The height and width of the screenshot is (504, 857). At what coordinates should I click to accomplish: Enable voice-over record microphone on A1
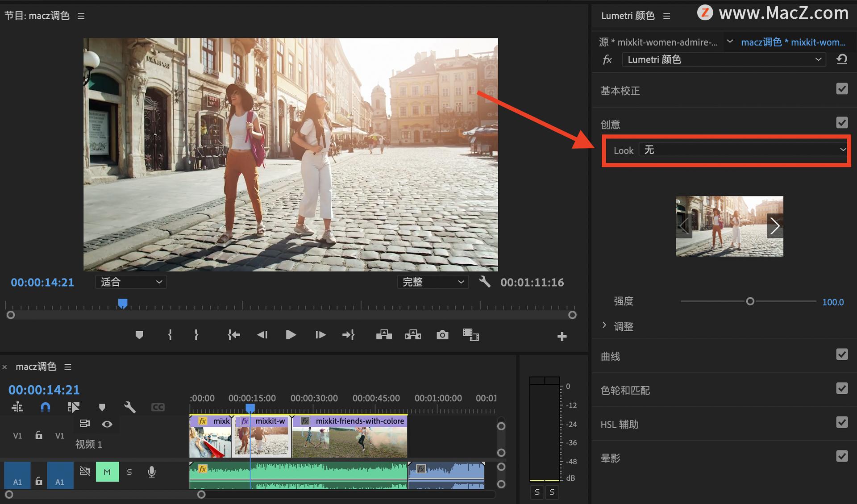click(152, 472)
